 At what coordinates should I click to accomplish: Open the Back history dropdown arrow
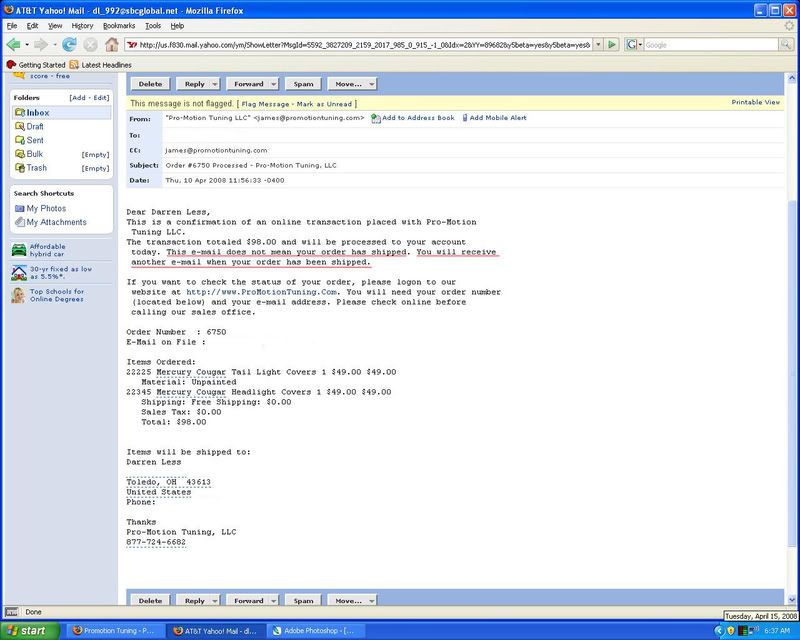[27, 45]
